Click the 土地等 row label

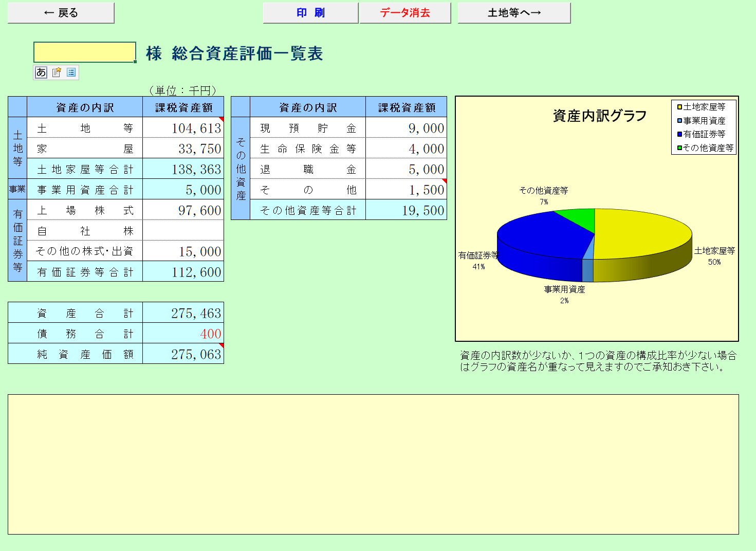(x=85, y=127)
